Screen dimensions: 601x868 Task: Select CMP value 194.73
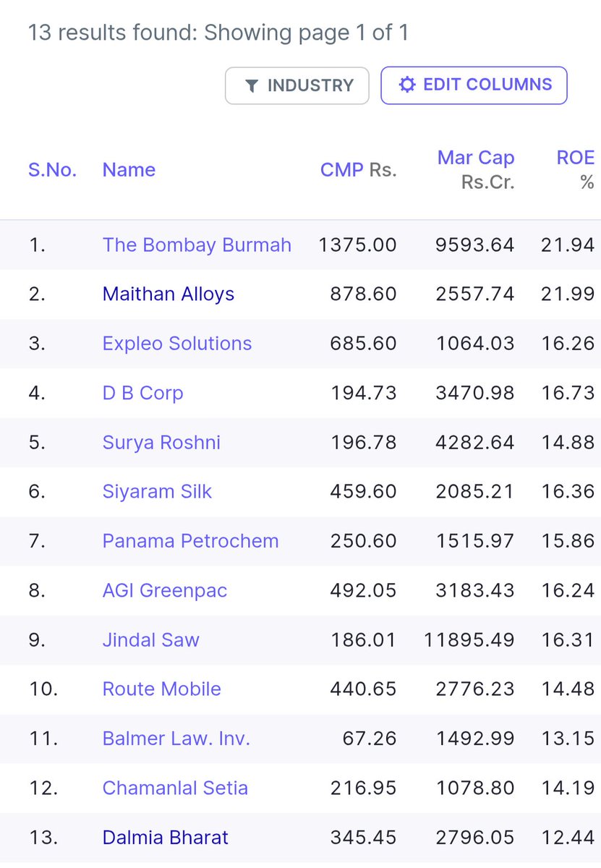[x=364, y=393]
